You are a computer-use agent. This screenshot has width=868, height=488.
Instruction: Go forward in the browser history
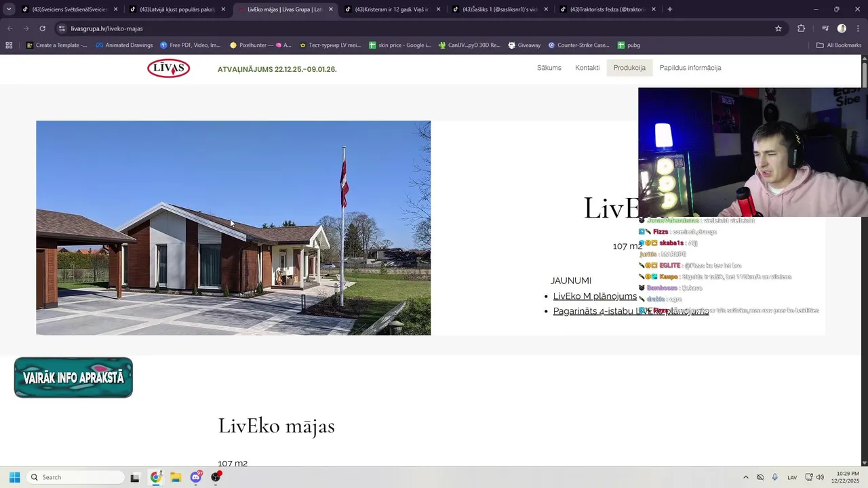pos(26,28)
